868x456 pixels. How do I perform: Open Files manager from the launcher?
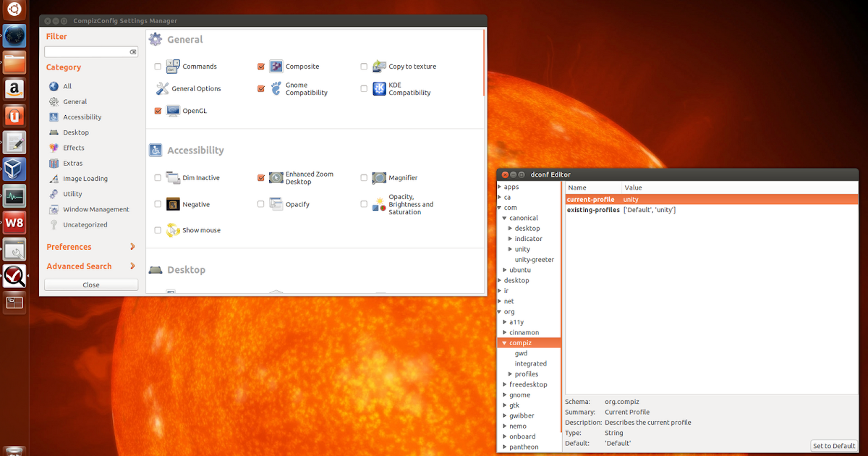point(14,63)
